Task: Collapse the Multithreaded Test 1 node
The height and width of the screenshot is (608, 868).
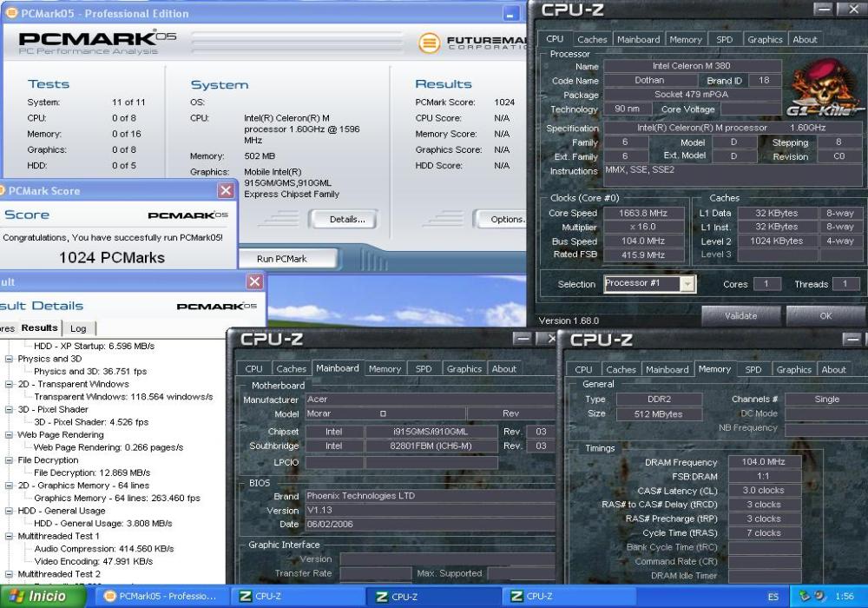Action: (9, 537)
